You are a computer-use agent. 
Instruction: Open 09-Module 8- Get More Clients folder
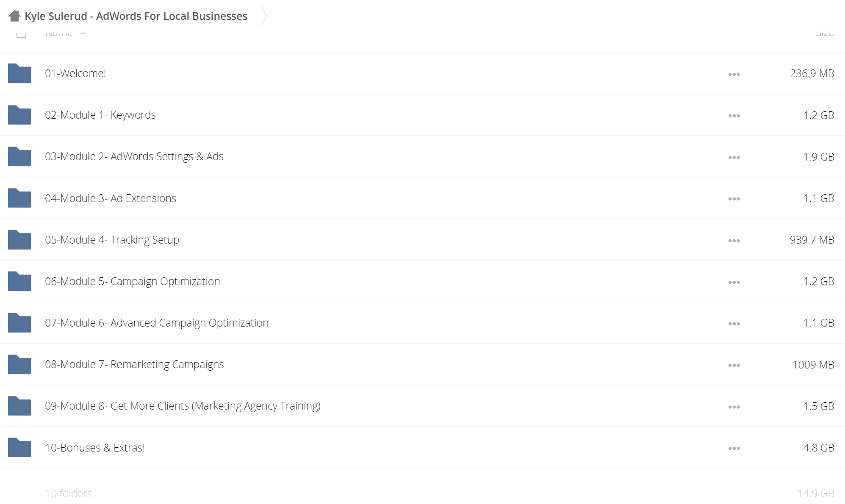coord(183,406)
